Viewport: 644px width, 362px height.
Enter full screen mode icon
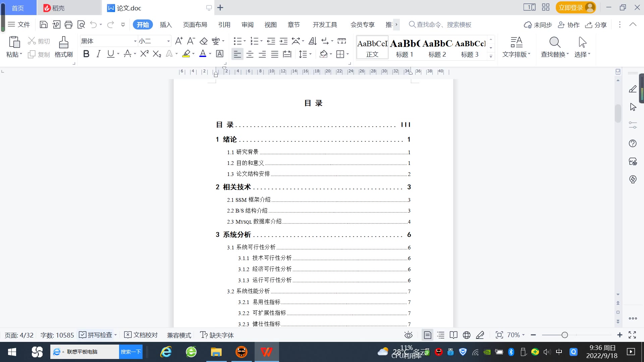(x=632, y=335)
